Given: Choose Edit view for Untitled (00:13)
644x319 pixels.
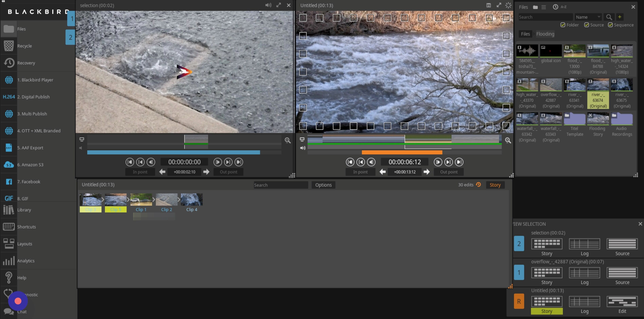Looking at the screenshot, I should [622, 305].
